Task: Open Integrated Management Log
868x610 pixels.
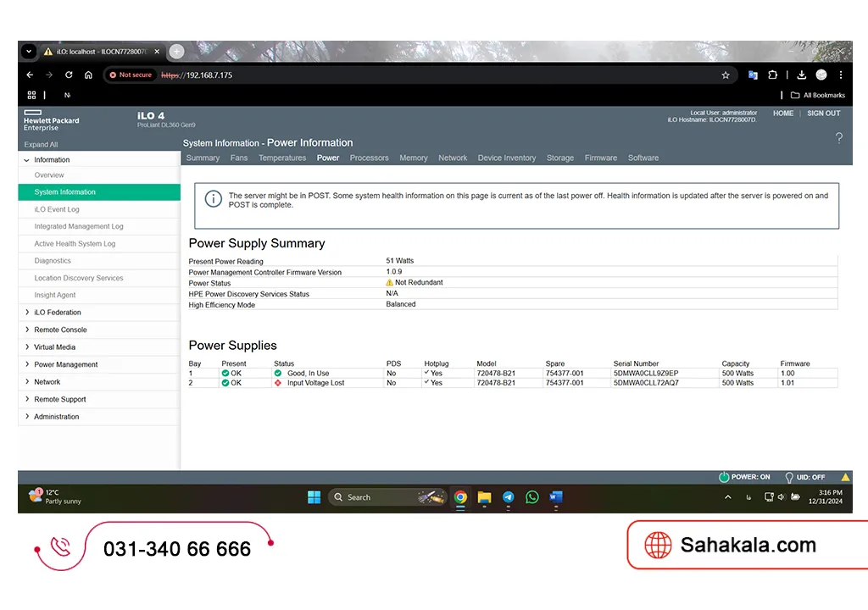Action: 79,226
